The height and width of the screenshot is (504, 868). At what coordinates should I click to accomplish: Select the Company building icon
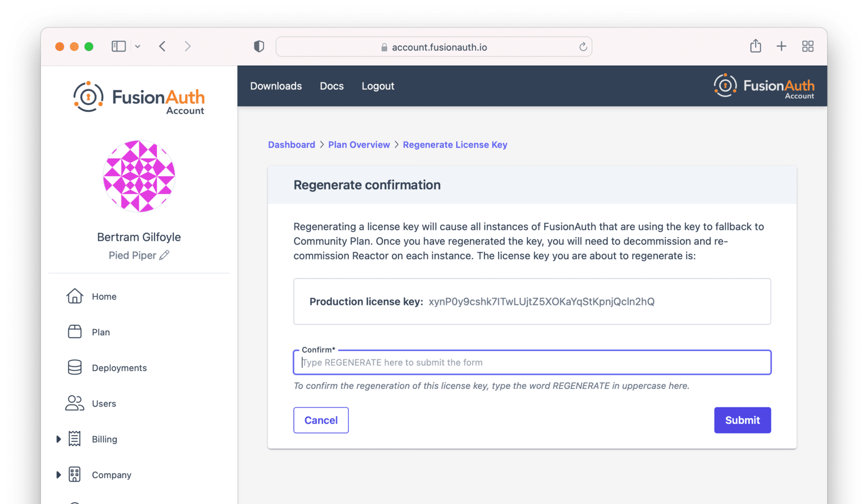point(74,475)
